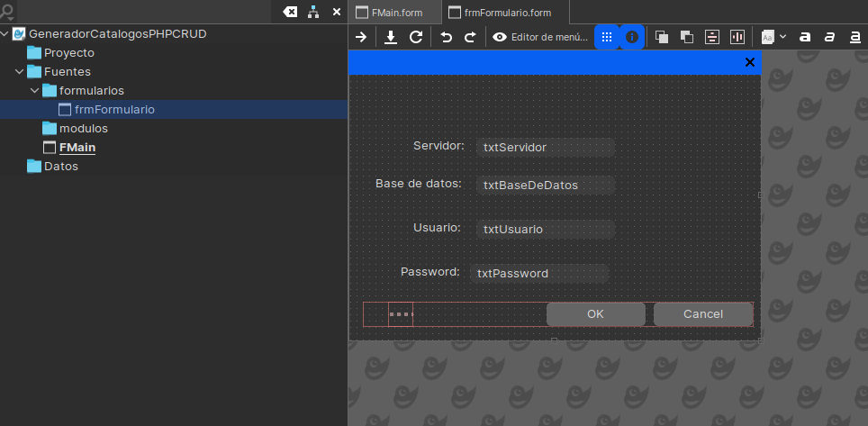Collapse the GeneradorCatalogosPHPCRUD project node
This screenshot has width=868, height=426.
(x=5, y=33)
